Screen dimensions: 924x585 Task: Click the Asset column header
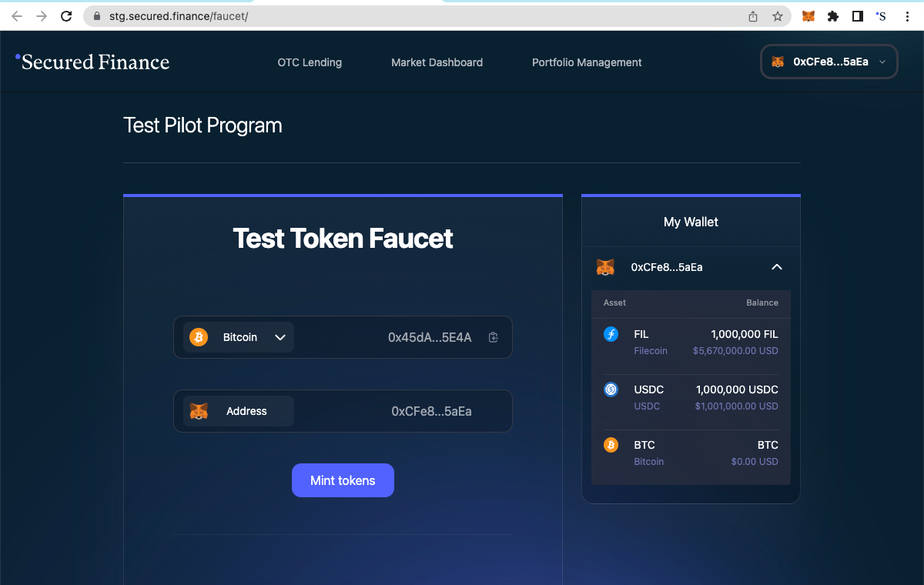point(614,303)
